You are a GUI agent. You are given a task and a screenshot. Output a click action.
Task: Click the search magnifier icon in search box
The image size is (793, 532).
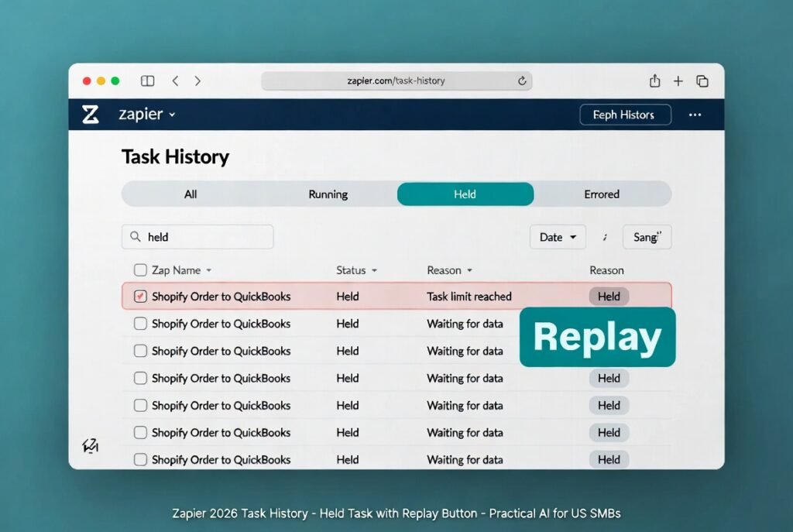(135, 237)
